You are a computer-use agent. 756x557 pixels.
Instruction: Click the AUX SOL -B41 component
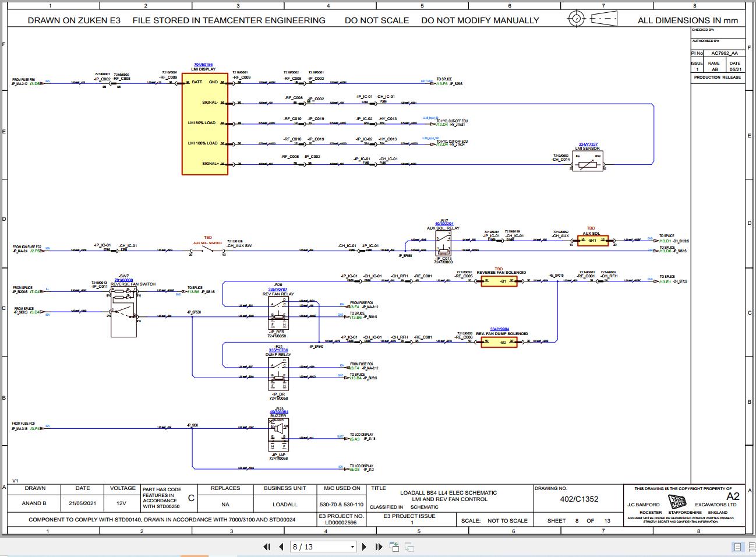tap(592, 241)
